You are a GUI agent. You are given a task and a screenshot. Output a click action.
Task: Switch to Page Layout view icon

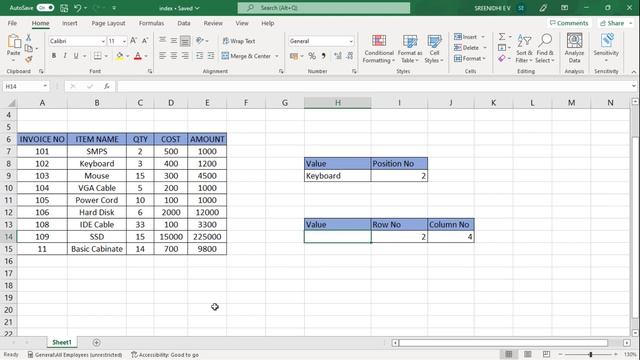(528, 354)
